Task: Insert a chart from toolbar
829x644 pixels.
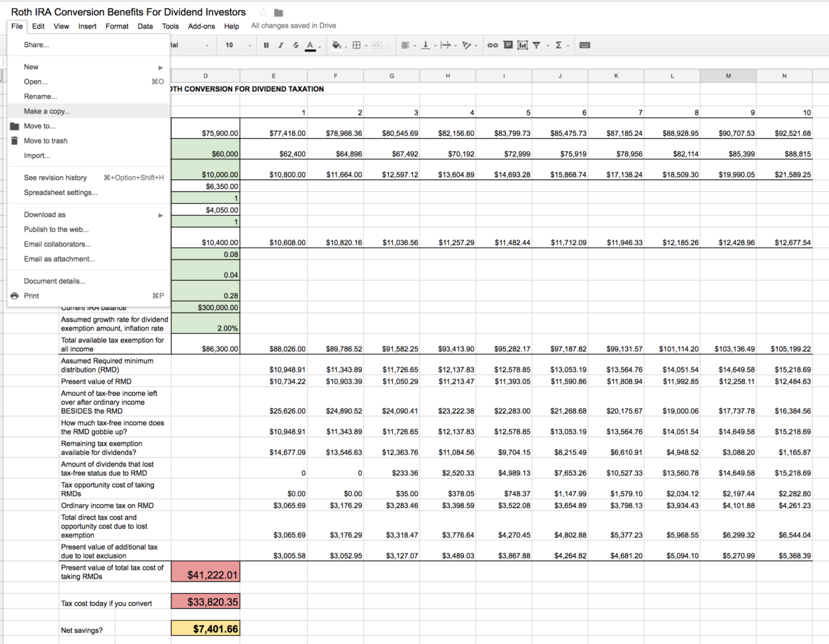Action: pos(522,45)
